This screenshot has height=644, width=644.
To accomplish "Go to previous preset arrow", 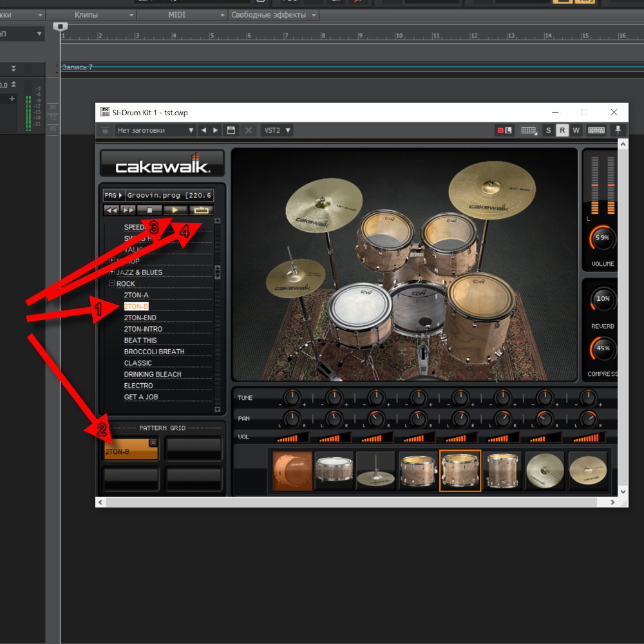I will (x=204, y=131).
